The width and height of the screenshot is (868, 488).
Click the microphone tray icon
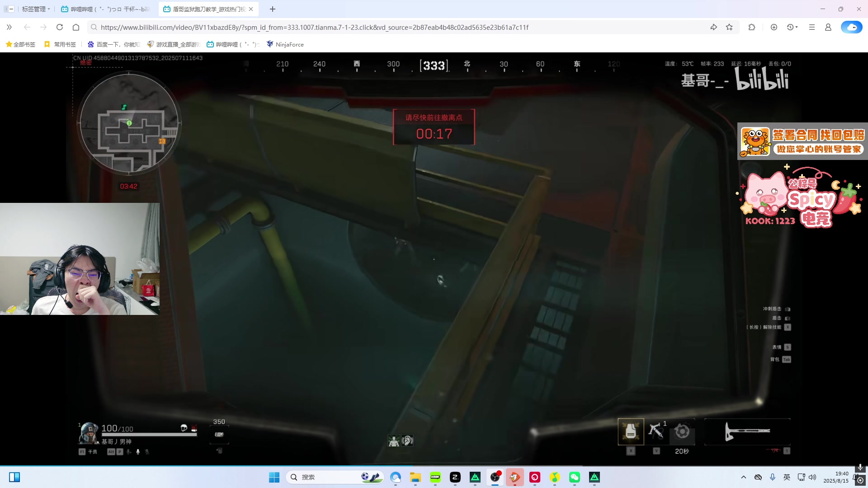[x=773, y=477]
